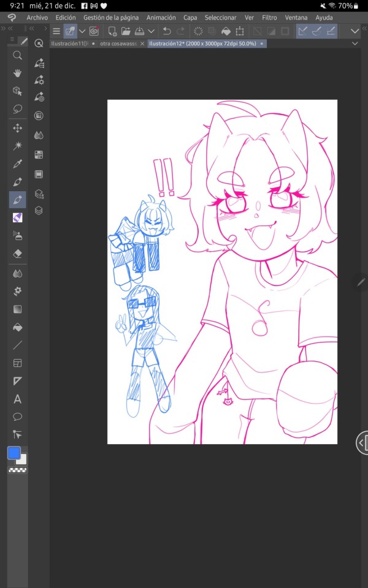Toggle Snap to Ruler
Viewport: 368px width, 588px height.
coord(302,31)
